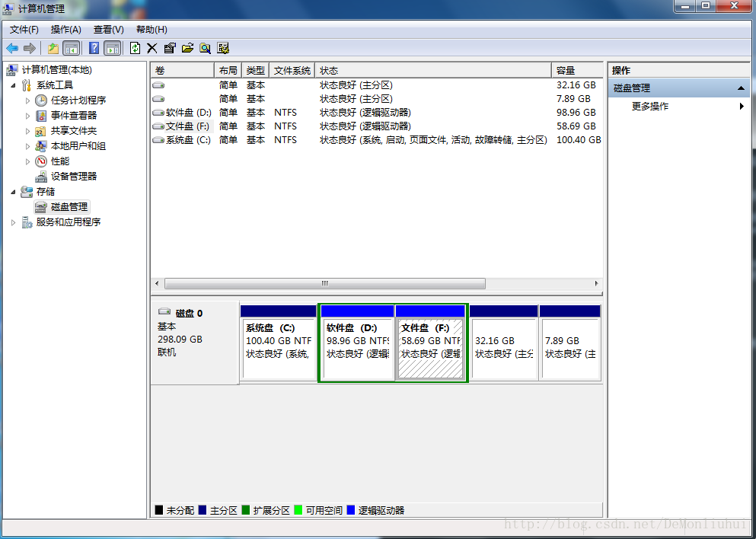Click the Explore magnifier toolbar icon
The image size is (756, 539).
point(206,48)
